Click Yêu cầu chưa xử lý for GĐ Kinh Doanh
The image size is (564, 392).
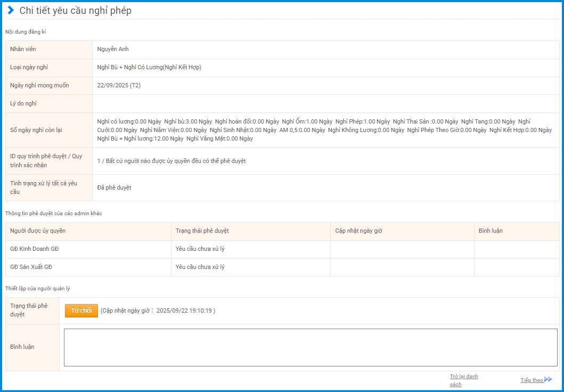200,249
